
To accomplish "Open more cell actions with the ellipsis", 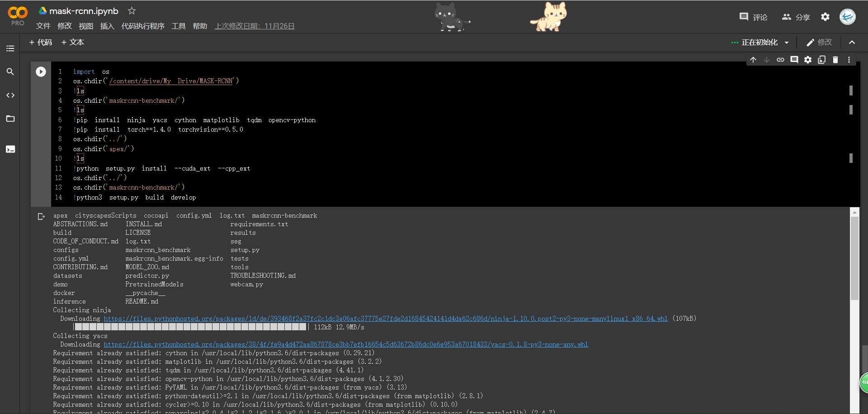I will (x=849, y=59).
